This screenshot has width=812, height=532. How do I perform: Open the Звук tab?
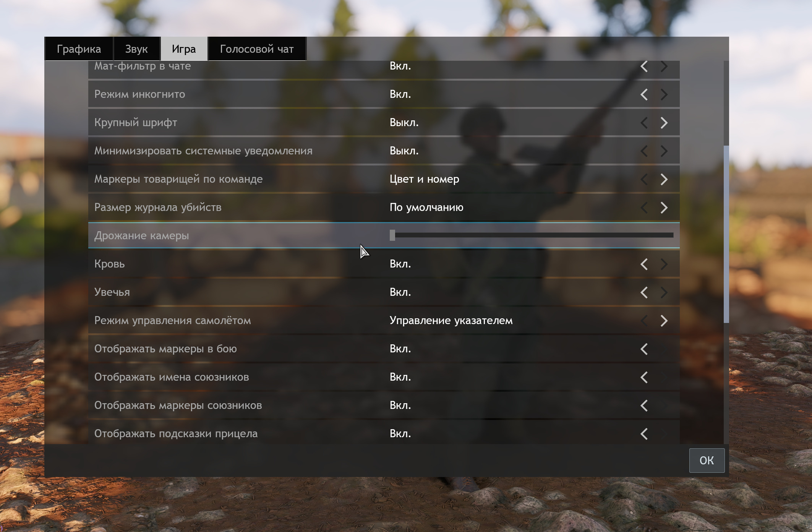click(136, 49)
